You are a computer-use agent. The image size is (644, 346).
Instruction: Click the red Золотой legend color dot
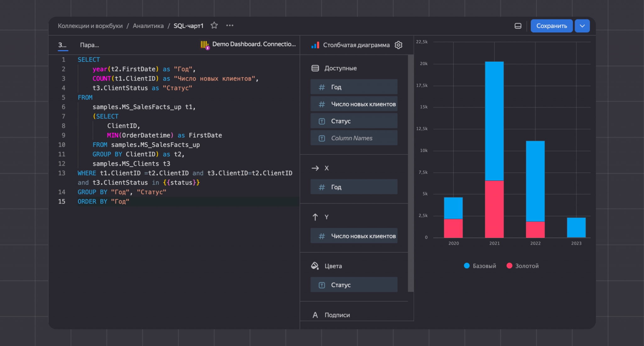509,266
